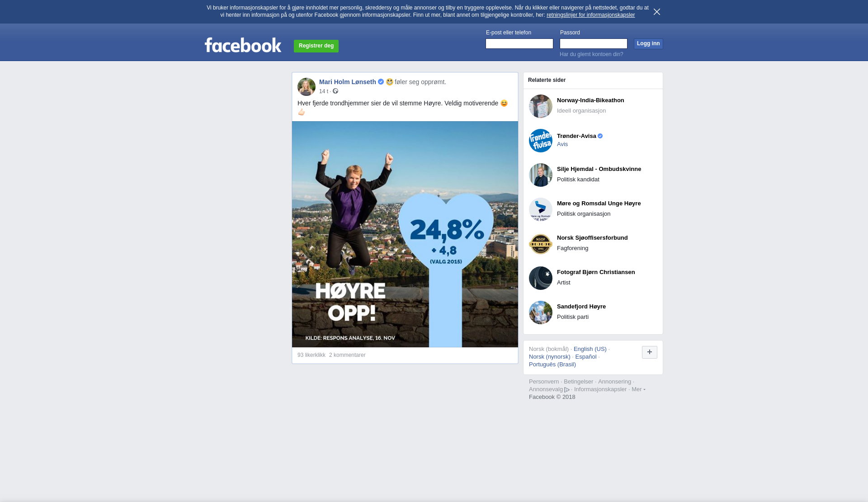The width and height of the screenshot is (868, 502).
Task: Open the Høyre Opp post image
Action: (x=405, y=234)
